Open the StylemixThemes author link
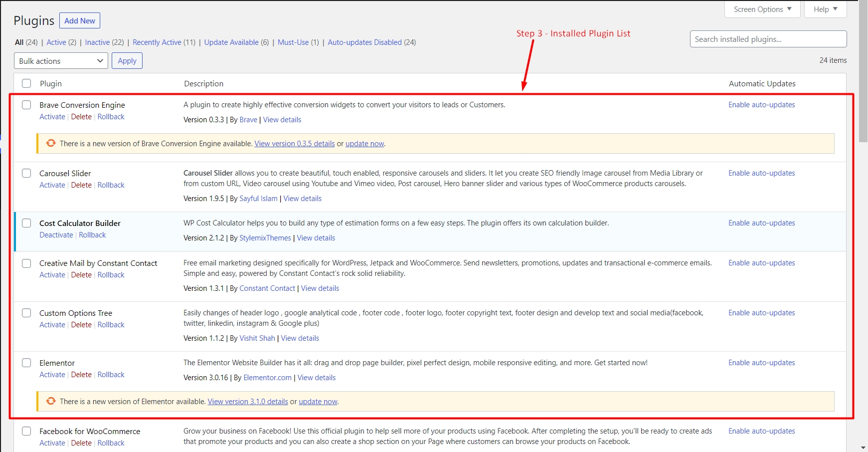Image resolution: width=868 pixels, height=452 pixels. pyautogui.click(x=265, y=238)
